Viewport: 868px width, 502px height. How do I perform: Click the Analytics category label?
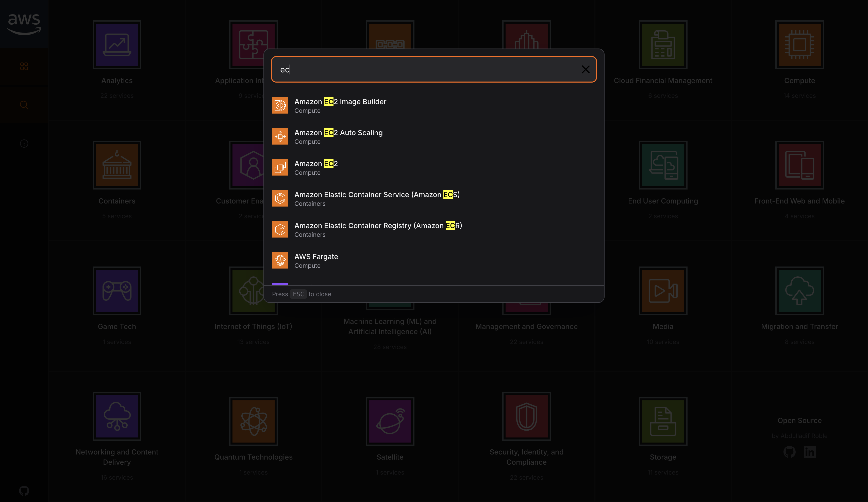117,80
